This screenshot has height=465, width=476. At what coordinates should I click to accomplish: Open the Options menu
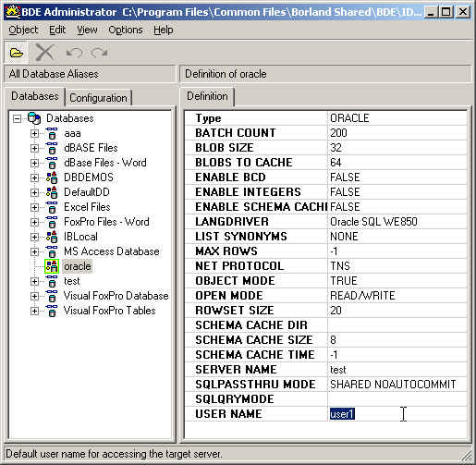pos(126,30)
